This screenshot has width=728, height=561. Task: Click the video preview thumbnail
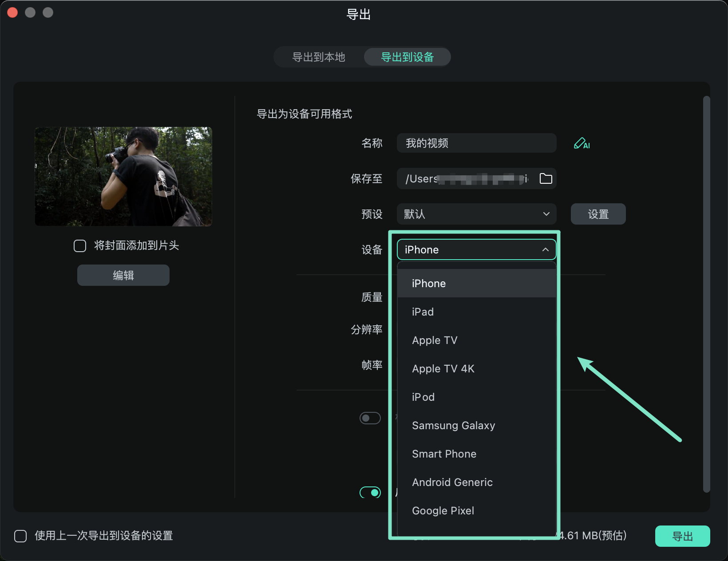click(123, 177)
